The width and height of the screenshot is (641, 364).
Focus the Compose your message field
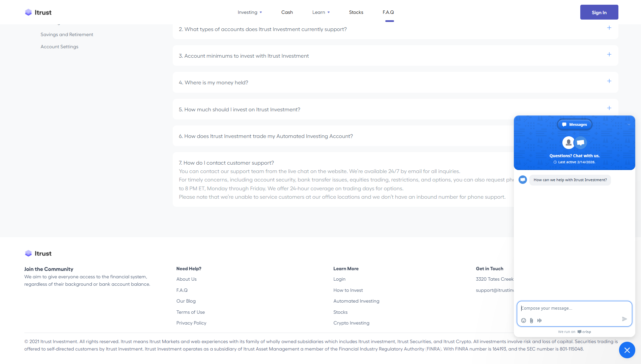(x=574, y=308)
